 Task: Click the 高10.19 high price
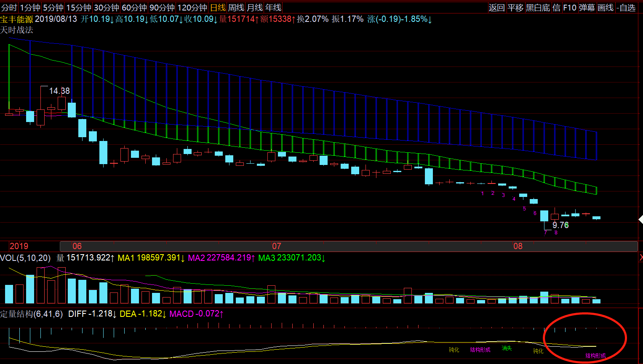(132, 19)
